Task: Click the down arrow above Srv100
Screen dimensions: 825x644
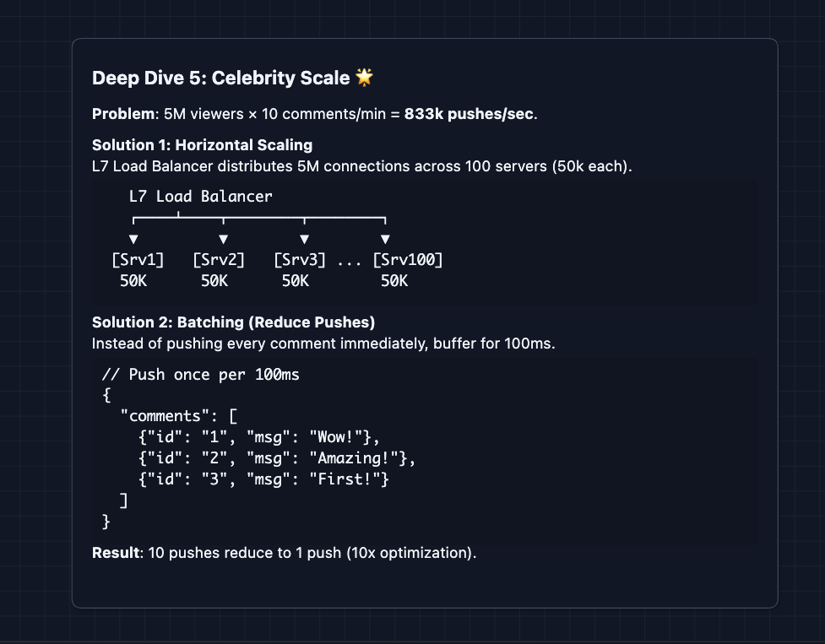Action: pos(385,239)
